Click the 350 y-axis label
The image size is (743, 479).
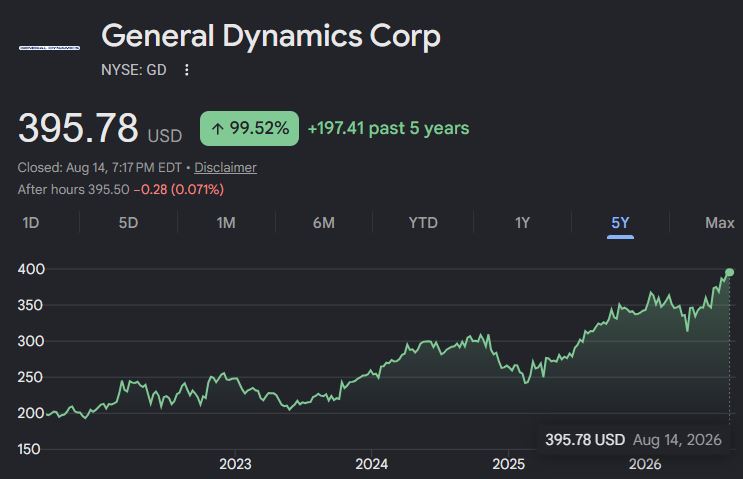pyautogui.click(x=30, y=305)
